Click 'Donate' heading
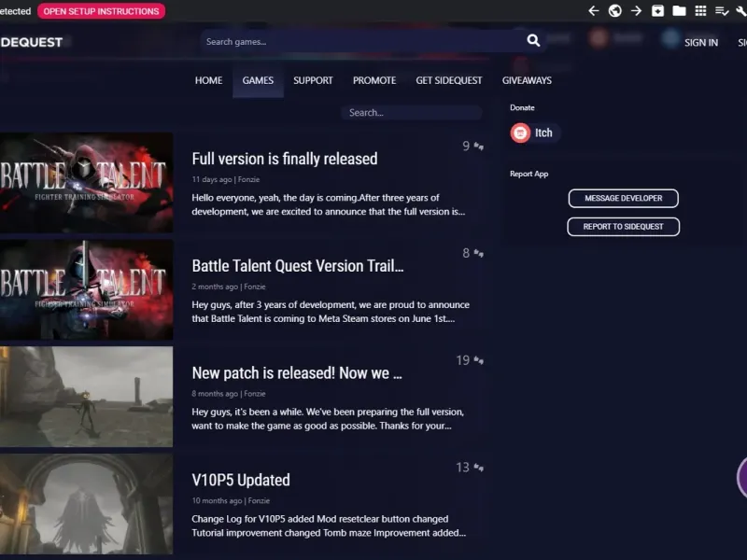The height and width of the screenshot is (560, 747). pos(522,107)
